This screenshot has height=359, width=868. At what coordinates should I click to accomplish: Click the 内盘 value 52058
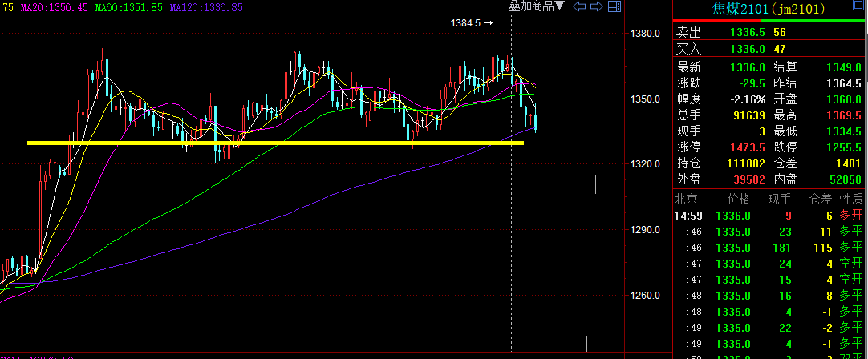pos(845,179)
